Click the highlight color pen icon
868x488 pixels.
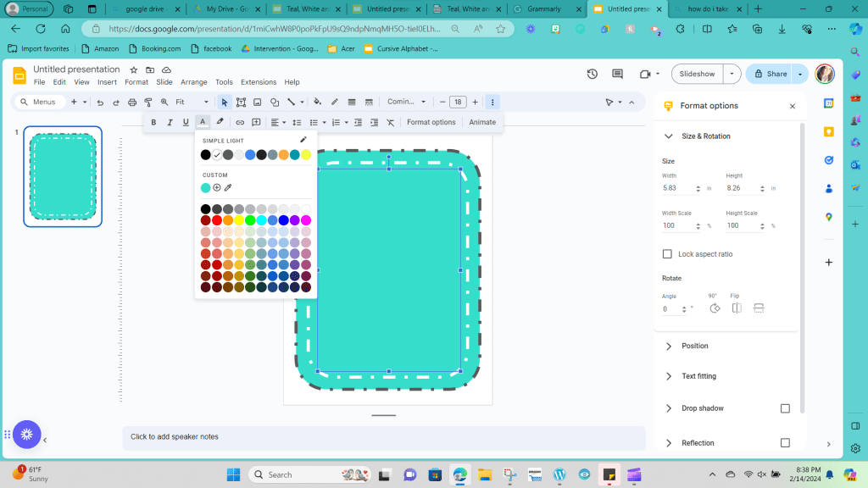pos(220,122)
